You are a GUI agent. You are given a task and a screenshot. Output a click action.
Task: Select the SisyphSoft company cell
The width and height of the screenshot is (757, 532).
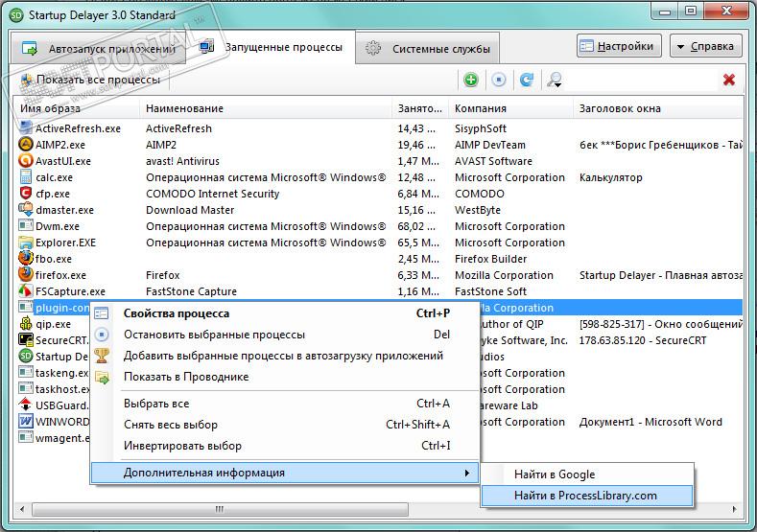click(481, 128)
